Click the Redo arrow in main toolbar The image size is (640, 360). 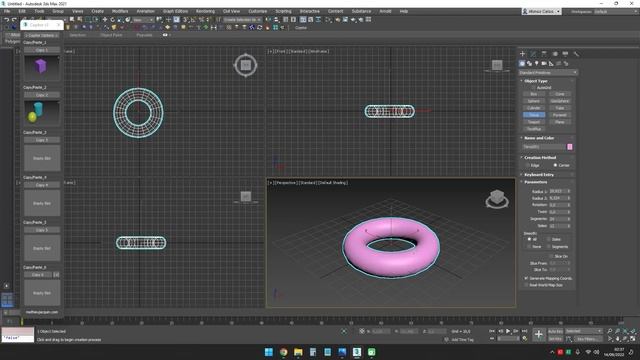tap(14, 20)
